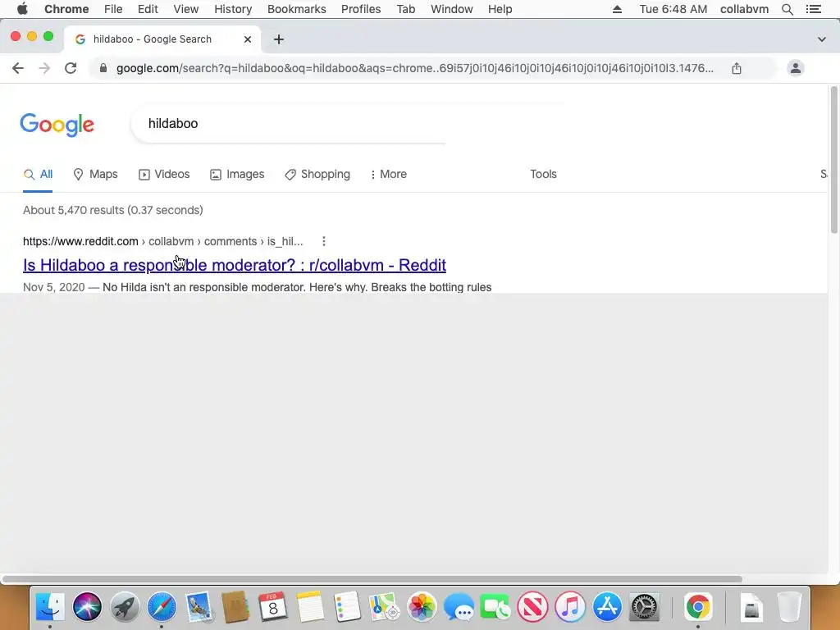Open Photos from the Dock

(x=422, y=607)
